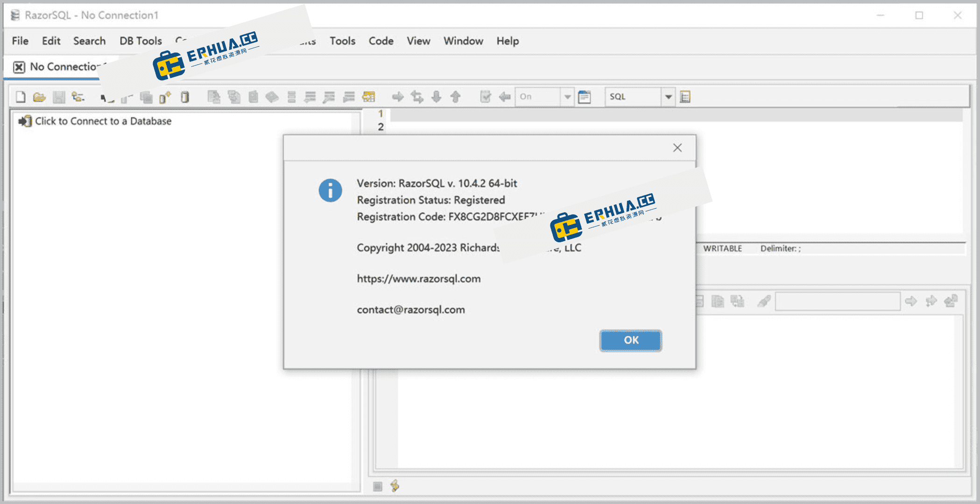
Task: Click the paintbrush icon in results toolbar
Action: point(764,301)
